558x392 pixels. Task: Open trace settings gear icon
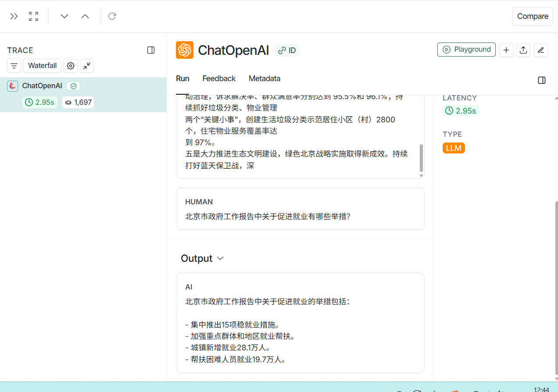click(x=71, y=66)
